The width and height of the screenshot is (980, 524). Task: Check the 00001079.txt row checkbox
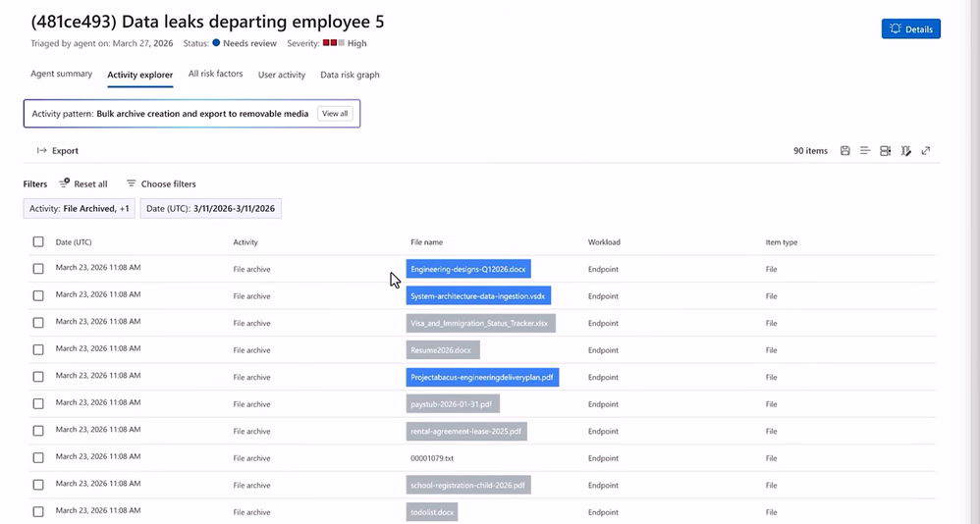pyautogui.click(x=38, y=458)
